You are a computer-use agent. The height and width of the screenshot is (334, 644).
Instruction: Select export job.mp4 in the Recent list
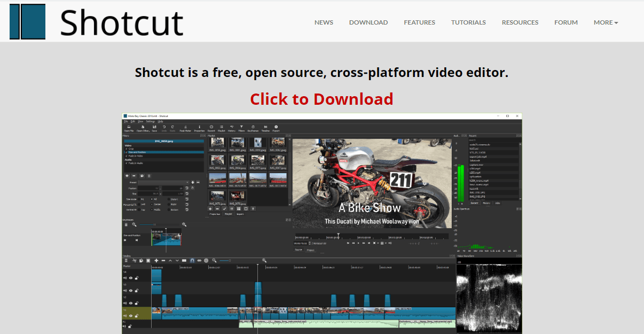pos(478,156)
